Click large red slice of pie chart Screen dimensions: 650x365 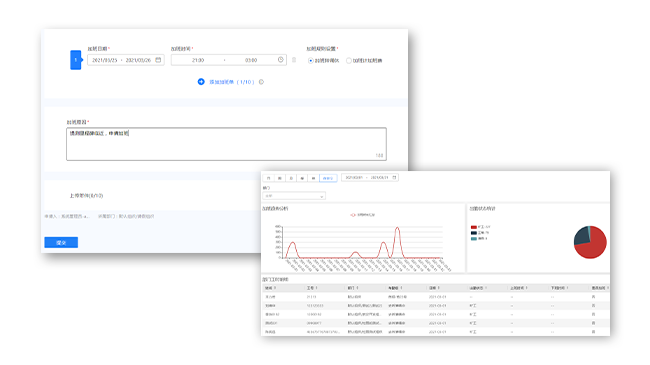(x=594, y=247)
